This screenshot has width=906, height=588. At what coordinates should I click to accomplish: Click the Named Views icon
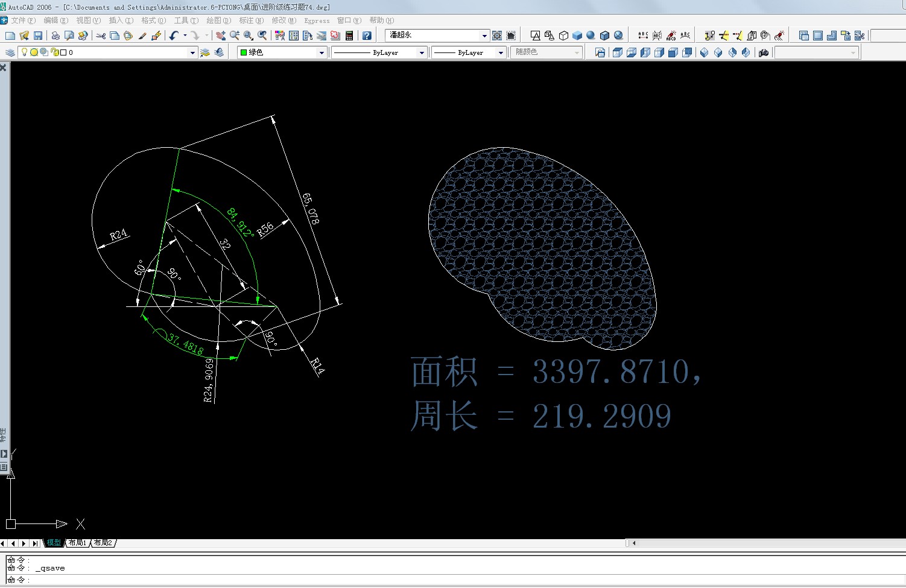click(x=600, y=52)
